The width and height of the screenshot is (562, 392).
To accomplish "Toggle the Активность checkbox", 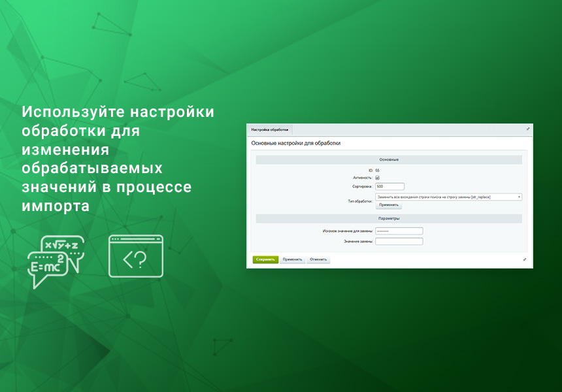I will [x=377, y=178].
